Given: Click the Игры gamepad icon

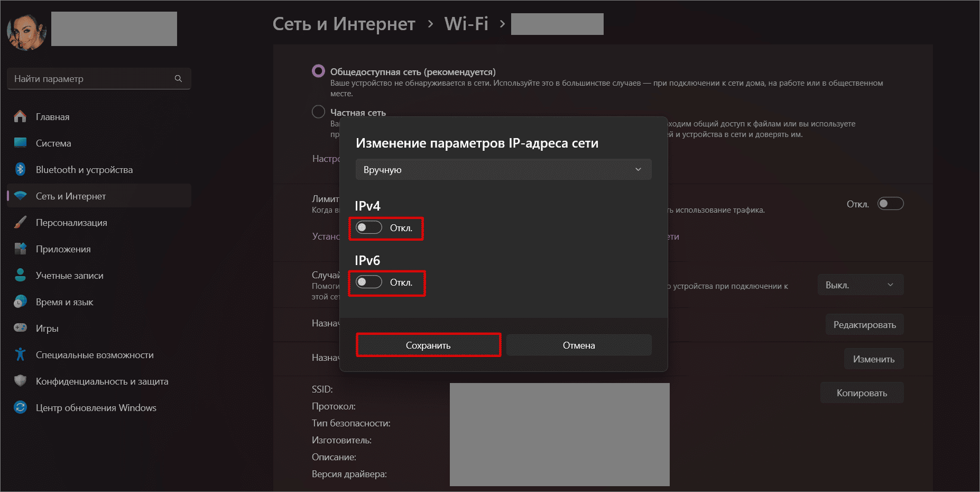Looking at the screenshot, I should tap(20, 328).
